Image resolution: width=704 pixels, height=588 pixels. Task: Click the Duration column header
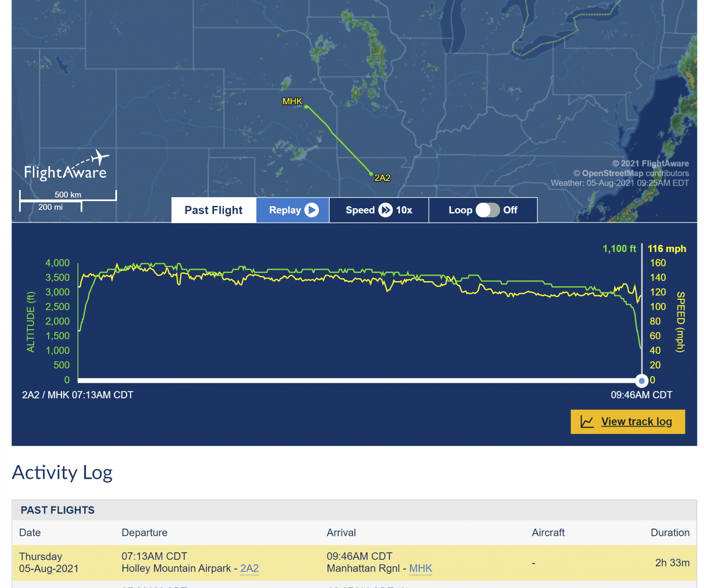[670, 533]
